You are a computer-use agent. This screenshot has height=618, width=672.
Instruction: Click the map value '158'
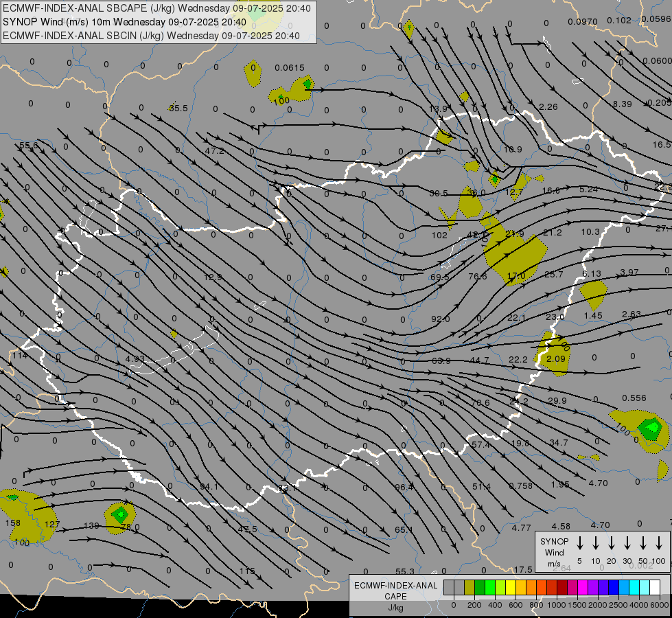click(x=13, y=523)
